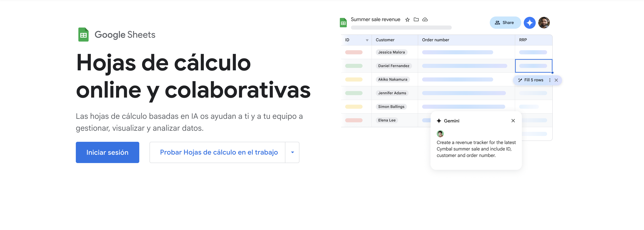The width and height of the screenshot is (644, 230).
Task: Close the Gemini prompt panel
Action: (513, 121)
